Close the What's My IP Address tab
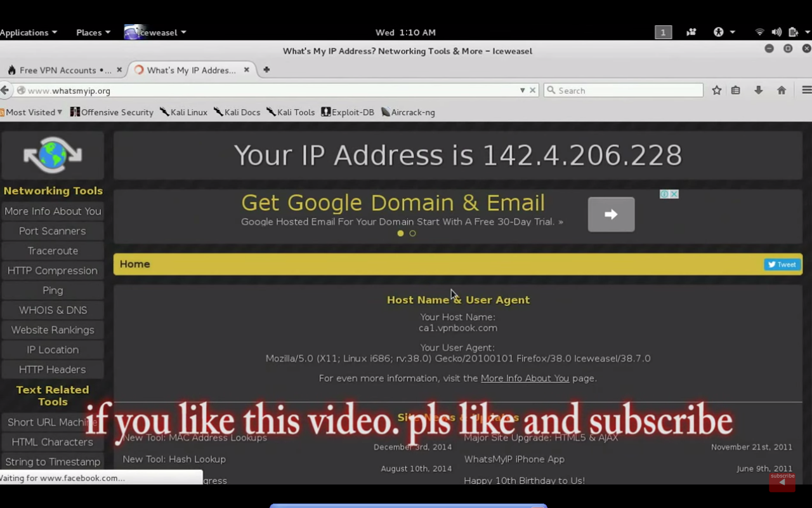 point(247,70)
